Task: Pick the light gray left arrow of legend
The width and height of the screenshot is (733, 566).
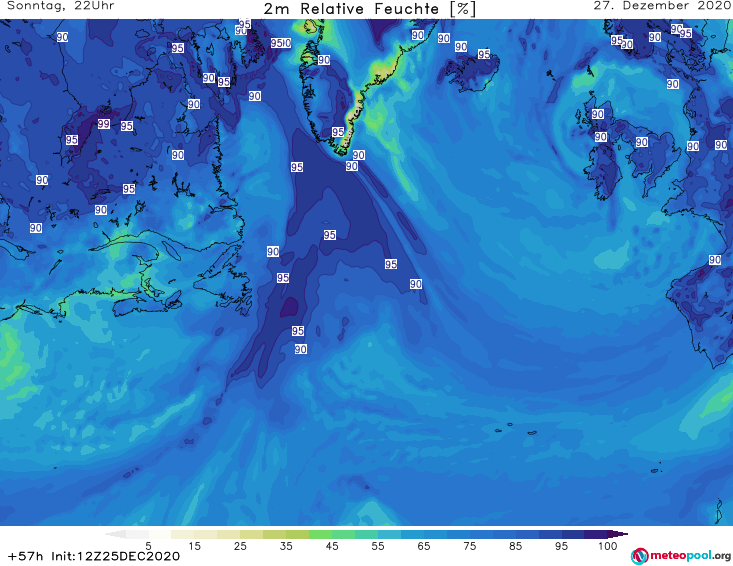Action: coord(115,534)
